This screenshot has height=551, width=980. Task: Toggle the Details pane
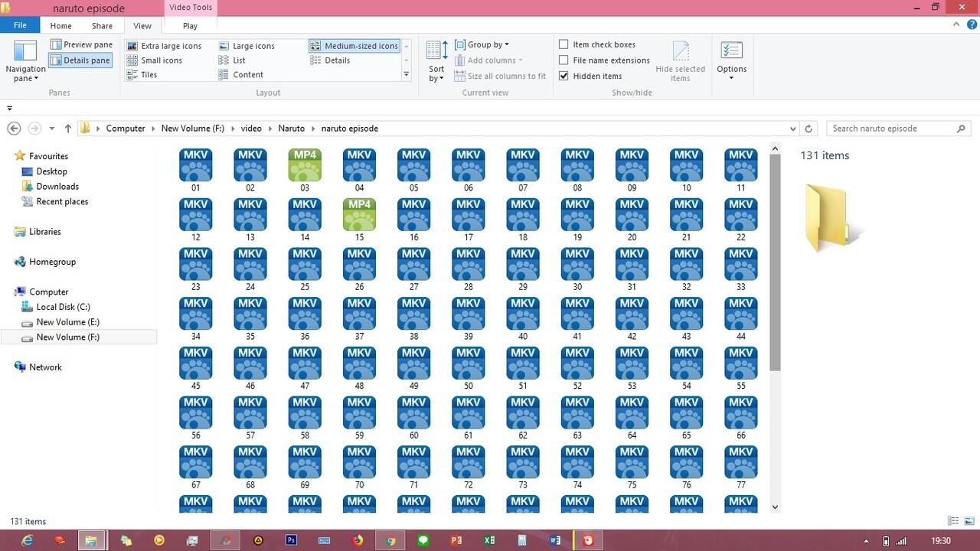(x=81, y=60)
